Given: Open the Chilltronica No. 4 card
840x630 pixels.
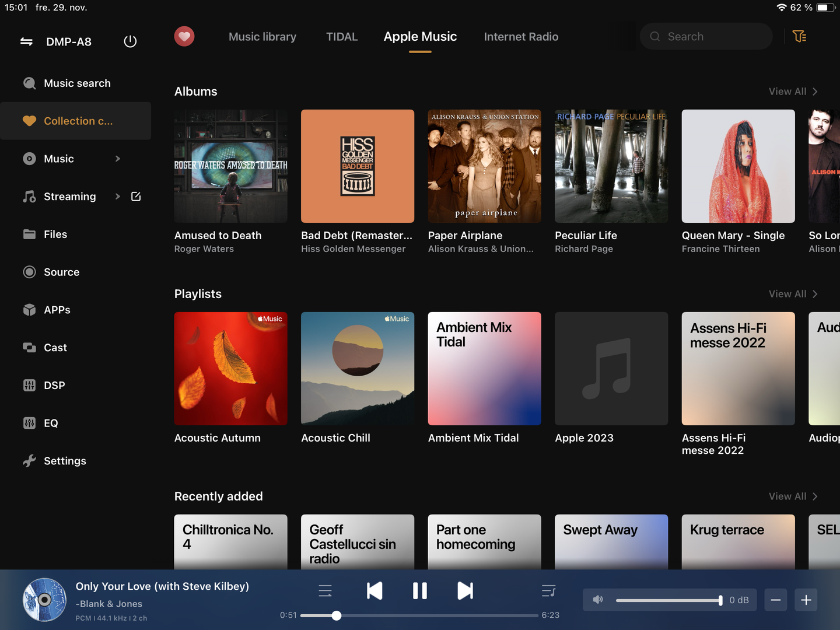Looking at the screenshot, I should (x=231, y=542).
